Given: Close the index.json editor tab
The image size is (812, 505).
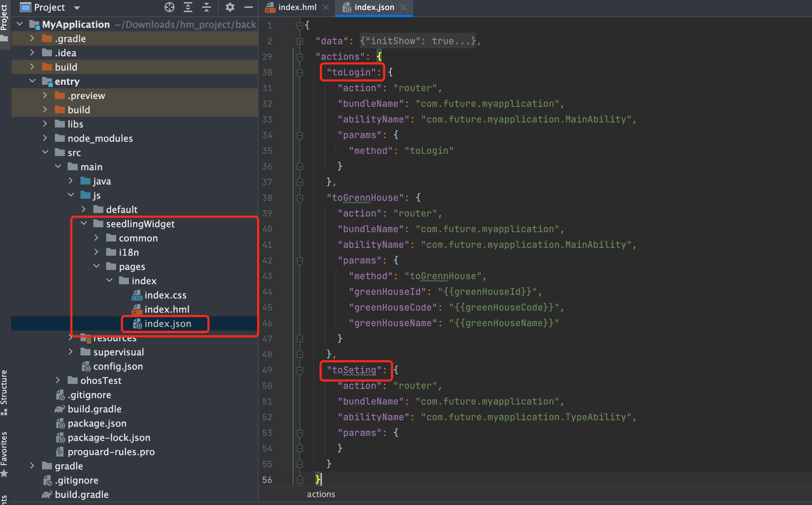Looking at the screenshot, I should pos(404,7).
